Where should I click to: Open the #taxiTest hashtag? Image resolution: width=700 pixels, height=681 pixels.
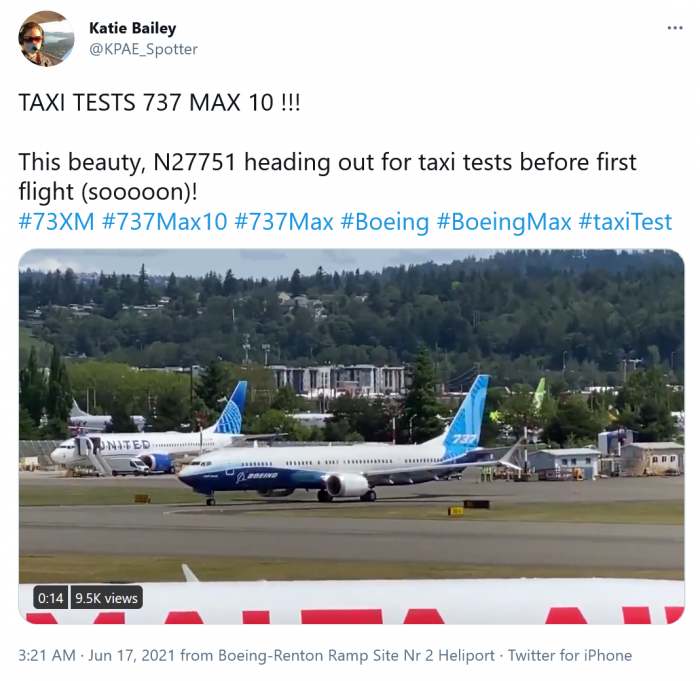tap(625, 221)
